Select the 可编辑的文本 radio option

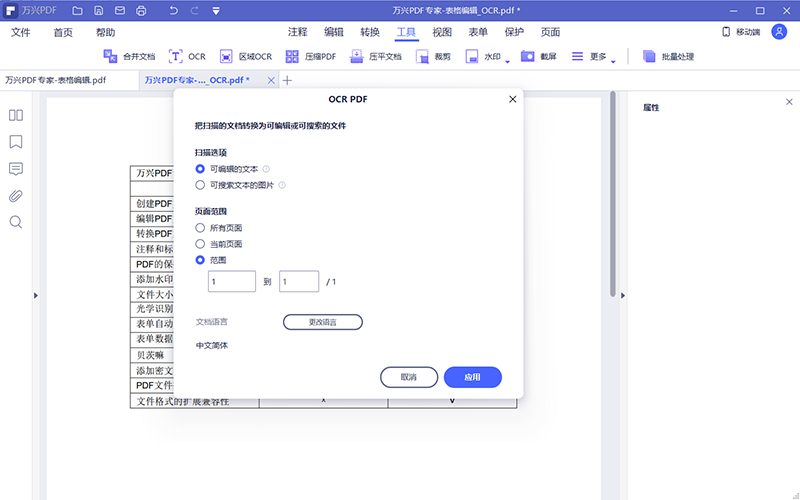[x=200, y=169]
